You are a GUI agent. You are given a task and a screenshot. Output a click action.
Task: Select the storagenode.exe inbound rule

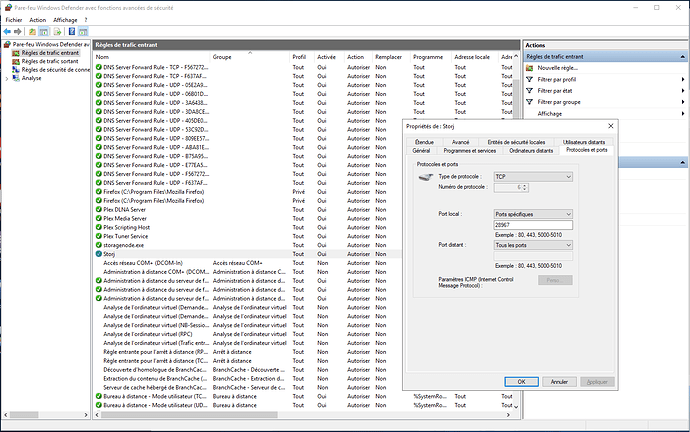pyautogui.click(x=125, y=245)
